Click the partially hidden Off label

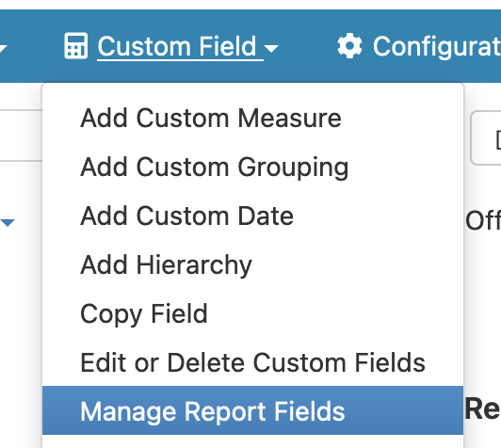coord(483,220)
